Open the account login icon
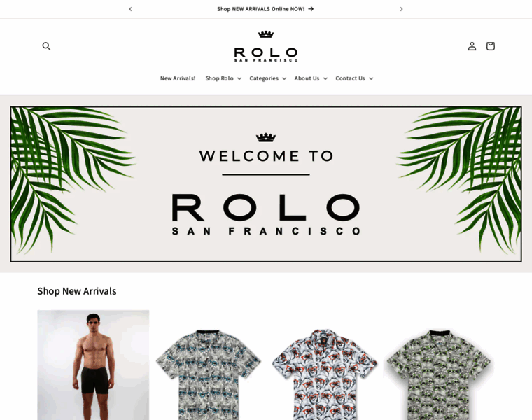 (472, 46)
